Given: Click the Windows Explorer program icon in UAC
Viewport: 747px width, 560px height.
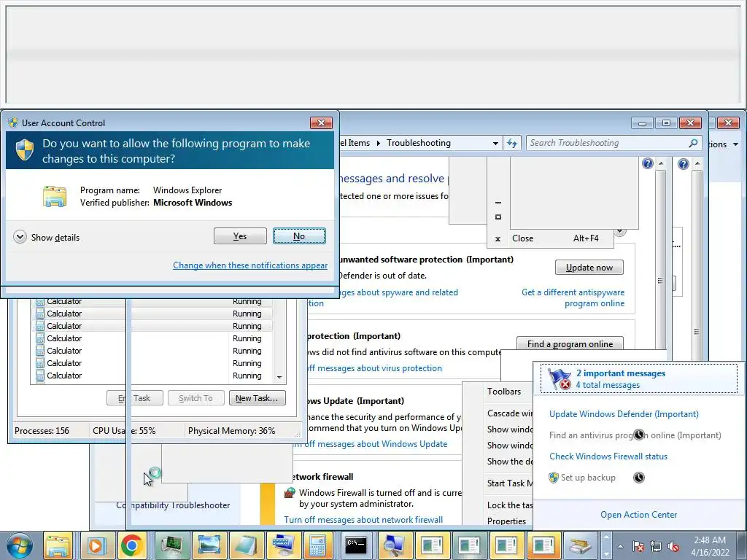Looking at the screenshot, I should click(x=55, y=196).
